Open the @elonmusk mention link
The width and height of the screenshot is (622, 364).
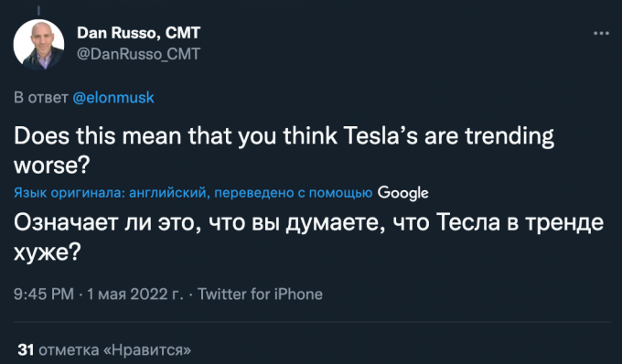tap(113, 98)
